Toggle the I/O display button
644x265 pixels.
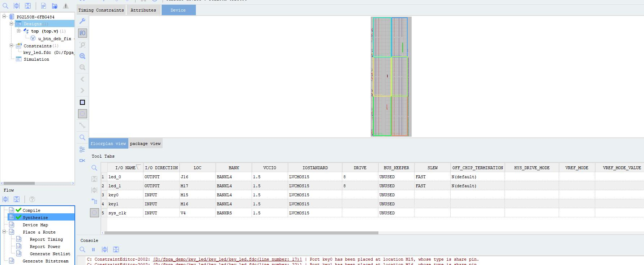click(82, 33)
